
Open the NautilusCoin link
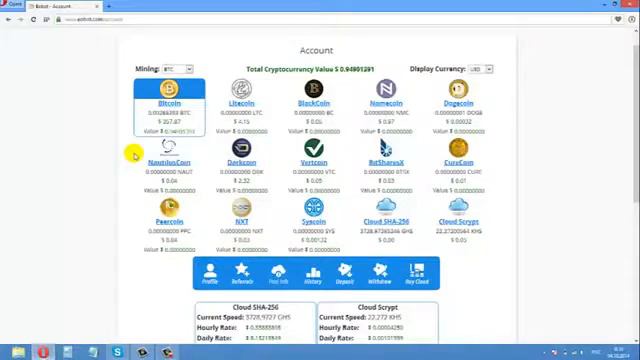click(x=169, y=162)
